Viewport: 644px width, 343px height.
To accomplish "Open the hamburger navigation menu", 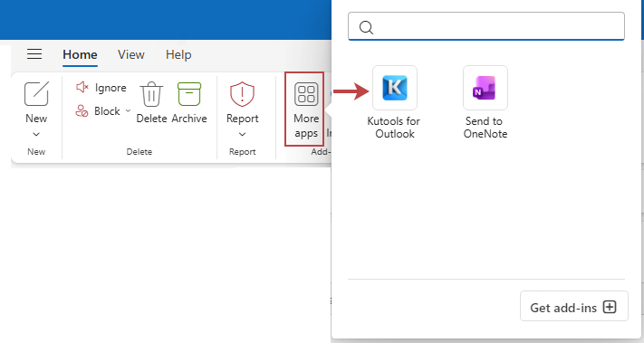I will point(34,54).
